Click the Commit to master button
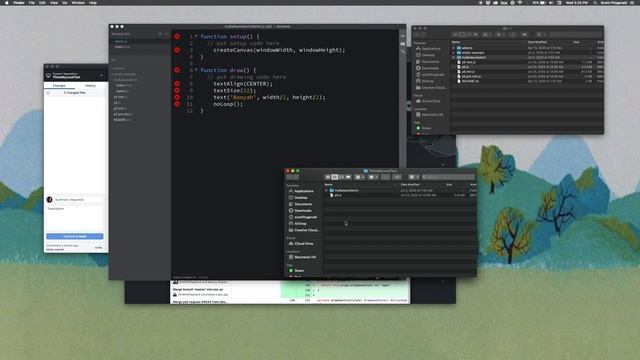The height and width of the screenshot is (360, 640). (75, 236)
